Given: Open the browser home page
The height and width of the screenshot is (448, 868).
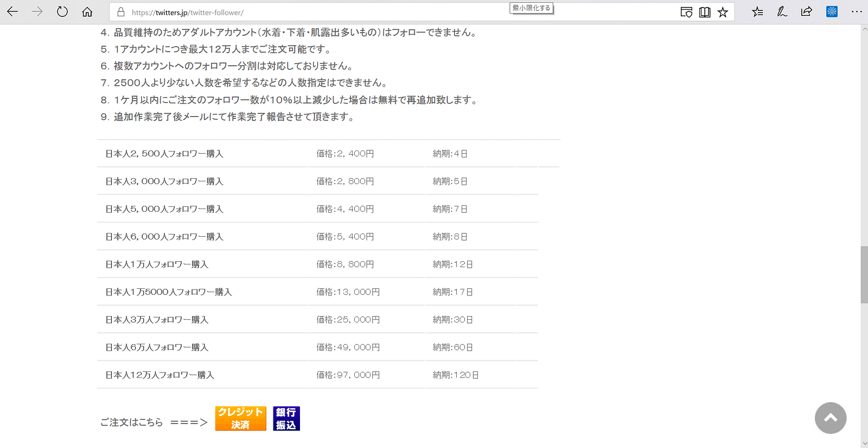Looking at the screenshot, I should click(87, 12).
